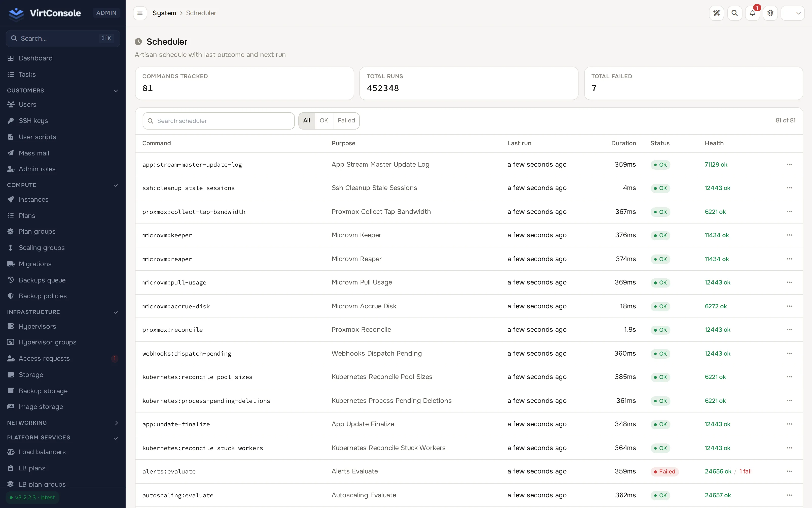This screenshot has width=812, height=508.
Task: Open Scaling groups in the sidebar
Action: (63, 248)
